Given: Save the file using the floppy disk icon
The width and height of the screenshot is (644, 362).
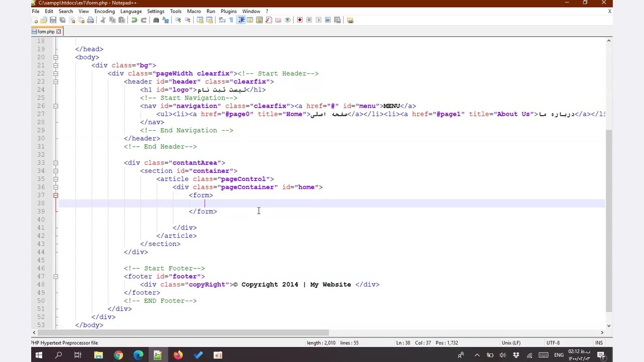Looking at the screenshot, I should (53, 20).
